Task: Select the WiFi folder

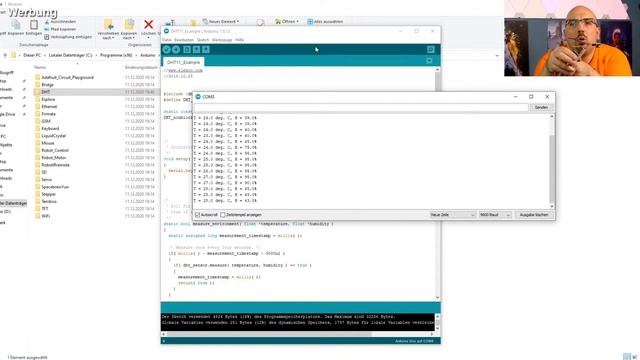Action: [45, 216]
